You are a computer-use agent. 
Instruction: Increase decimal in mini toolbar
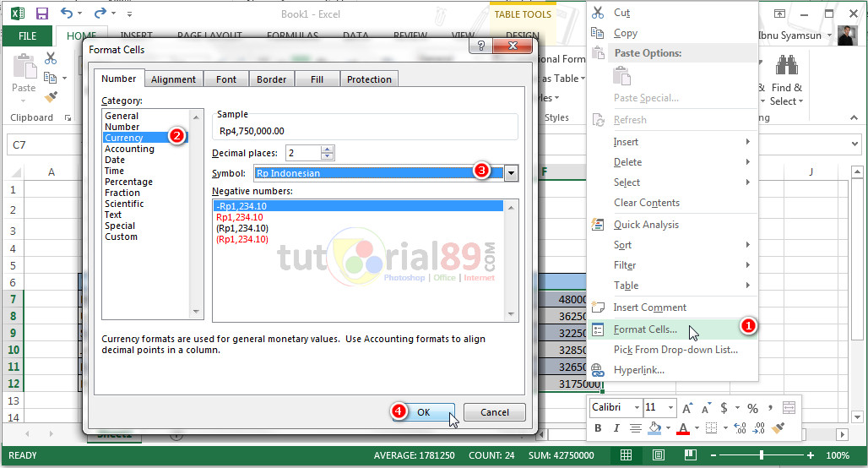pyautogui.click(x=740, y=427)
